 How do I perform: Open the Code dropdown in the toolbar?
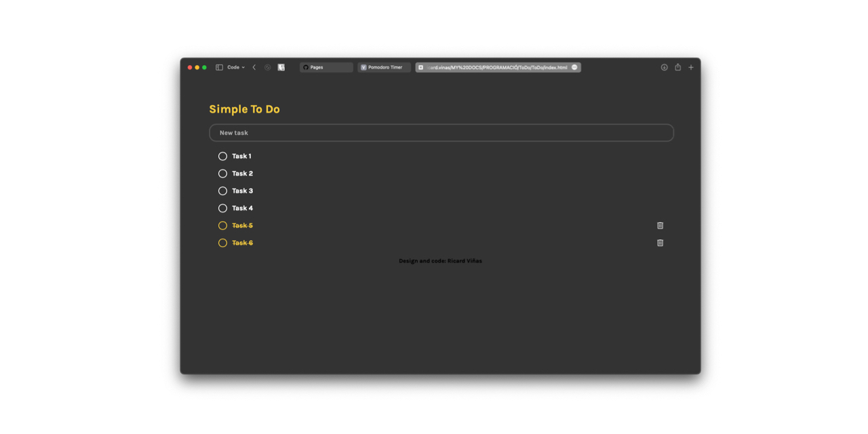tap(235, 67)
